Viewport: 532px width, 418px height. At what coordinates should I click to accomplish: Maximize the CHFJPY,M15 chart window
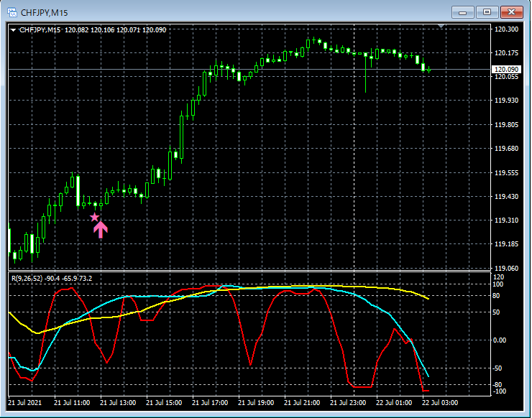[487, 12]
